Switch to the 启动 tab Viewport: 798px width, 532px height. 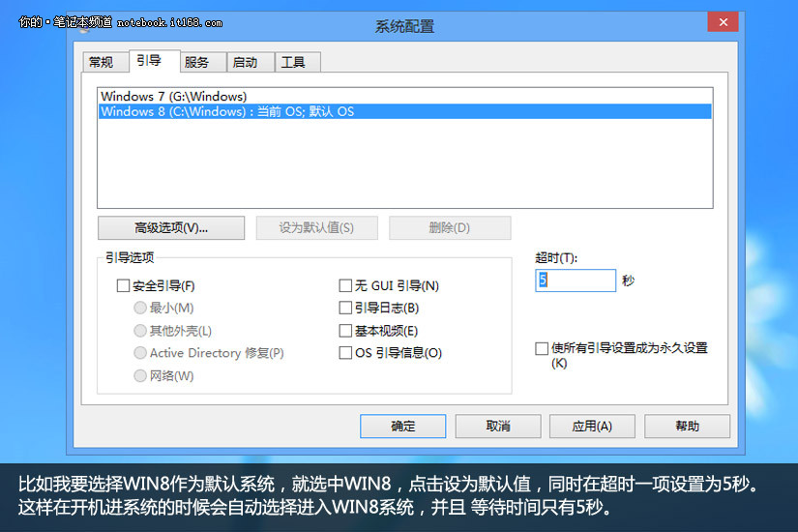point(245,62)
